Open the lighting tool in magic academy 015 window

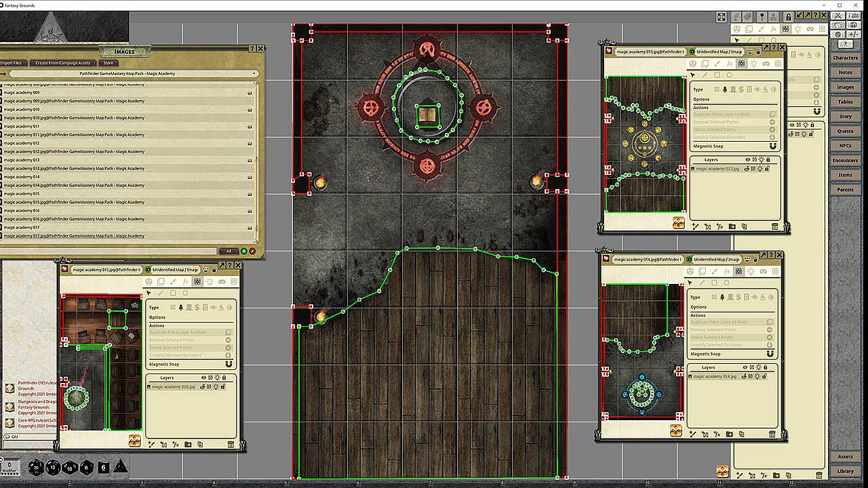pyautogui.click(x=210, y=282)
